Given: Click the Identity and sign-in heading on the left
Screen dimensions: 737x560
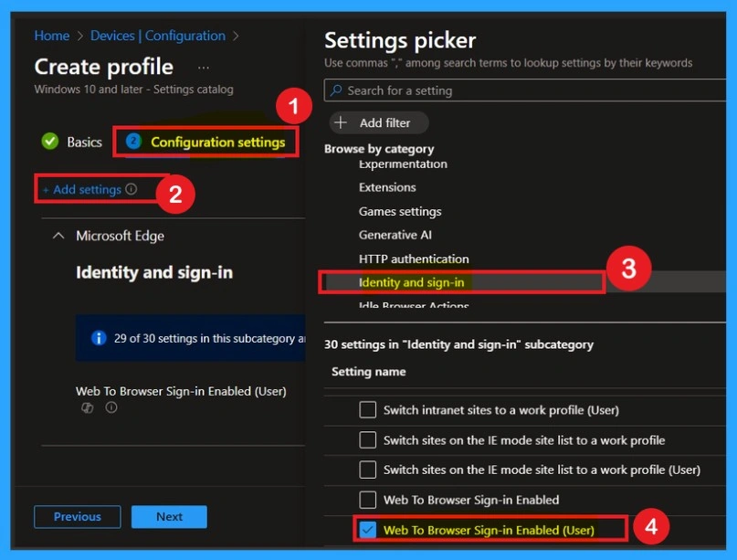Looking at the screenshot, I should pos(154,272).
